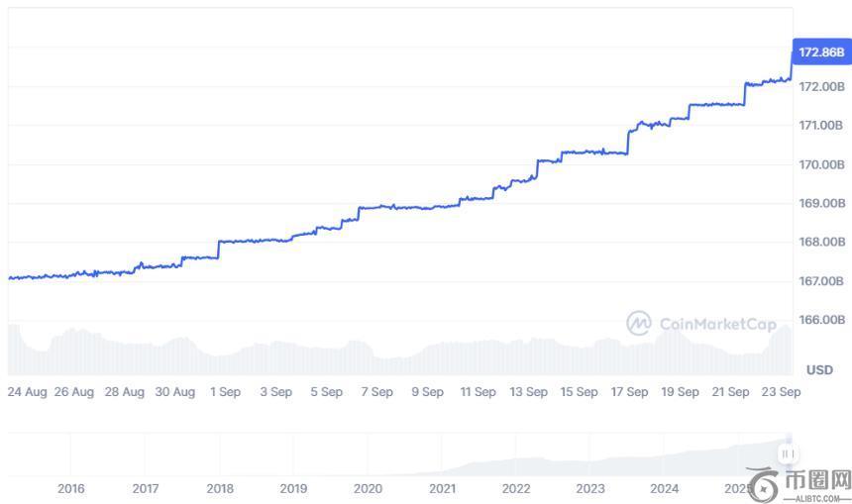
Task: Click the 166.00B axis value
Action: [821, 320]
